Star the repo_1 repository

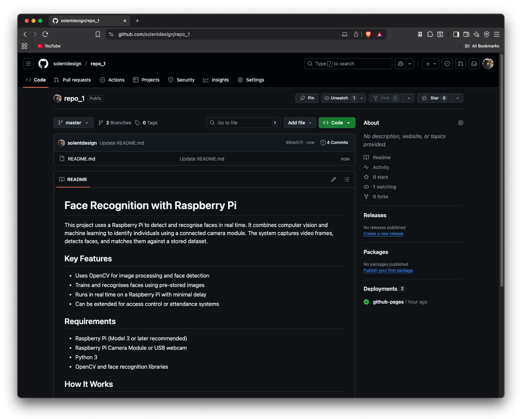[434, 98]
